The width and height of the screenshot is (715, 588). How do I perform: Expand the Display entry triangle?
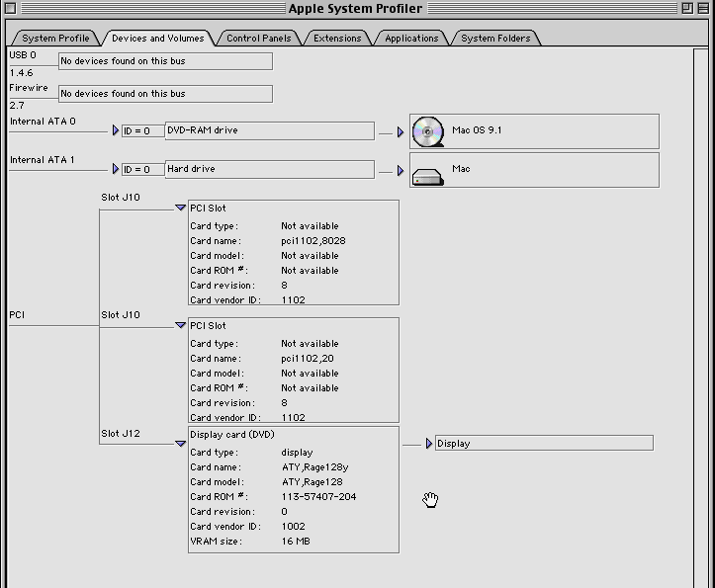click(428, 444)
